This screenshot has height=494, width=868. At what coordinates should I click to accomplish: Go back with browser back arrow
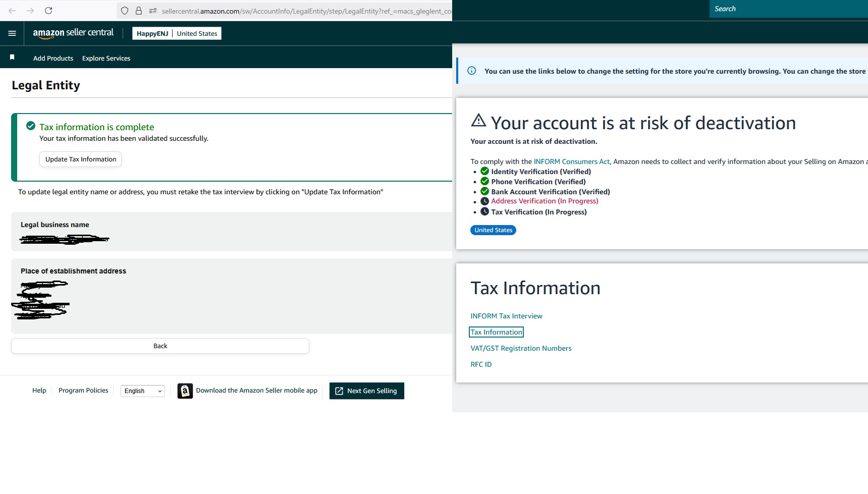12,11
